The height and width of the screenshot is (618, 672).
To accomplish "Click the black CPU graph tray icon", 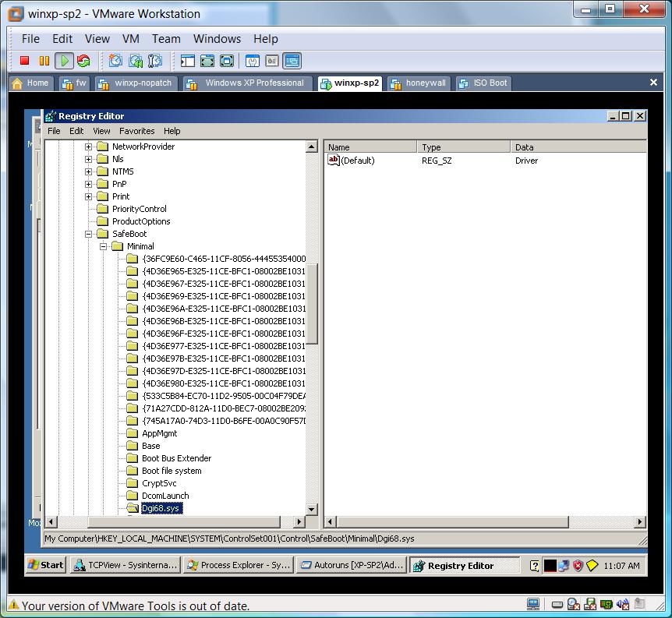I will pos(550,566).
